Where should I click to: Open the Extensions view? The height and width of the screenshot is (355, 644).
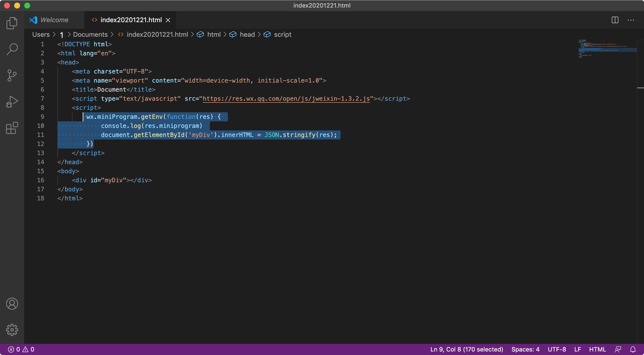[x=12, y=128]
